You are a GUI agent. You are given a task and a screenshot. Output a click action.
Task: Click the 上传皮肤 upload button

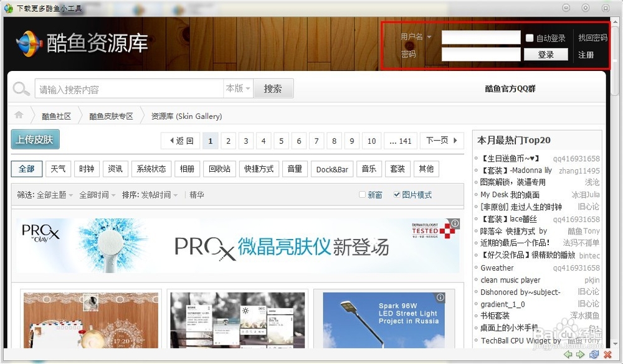coord(35,139)
